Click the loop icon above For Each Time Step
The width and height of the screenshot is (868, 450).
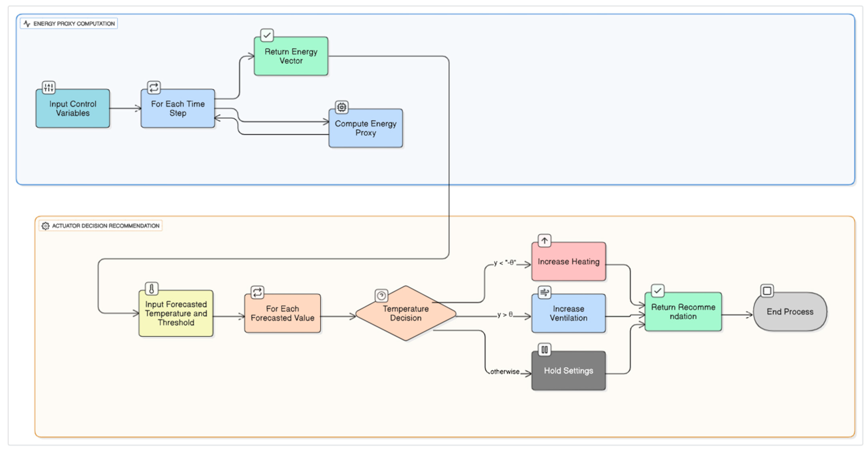[154, 88]
